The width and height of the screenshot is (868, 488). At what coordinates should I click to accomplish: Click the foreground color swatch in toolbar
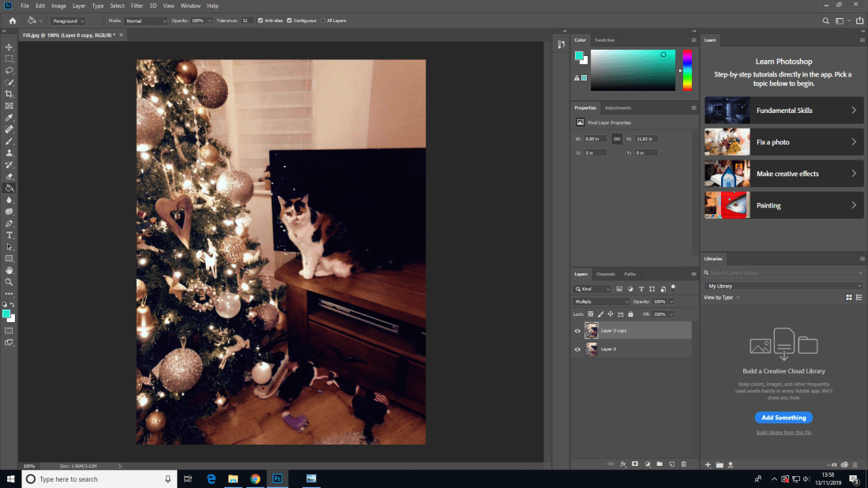pos(7,313)
